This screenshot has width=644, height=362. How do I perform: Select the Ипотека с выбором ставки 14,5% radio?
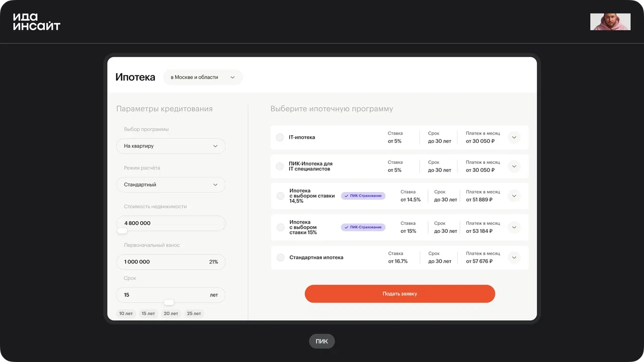pos(281,196)
